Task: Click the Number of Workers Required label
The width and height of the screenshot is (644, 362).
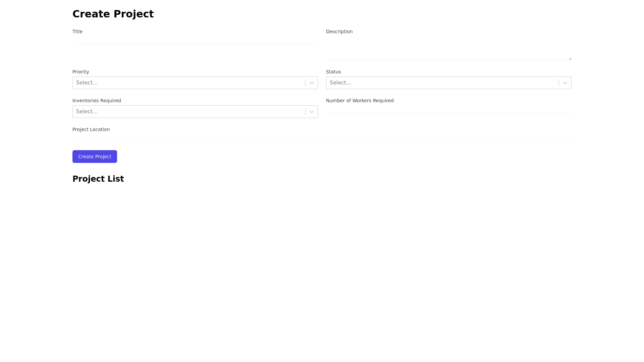Action: (360, 101)
